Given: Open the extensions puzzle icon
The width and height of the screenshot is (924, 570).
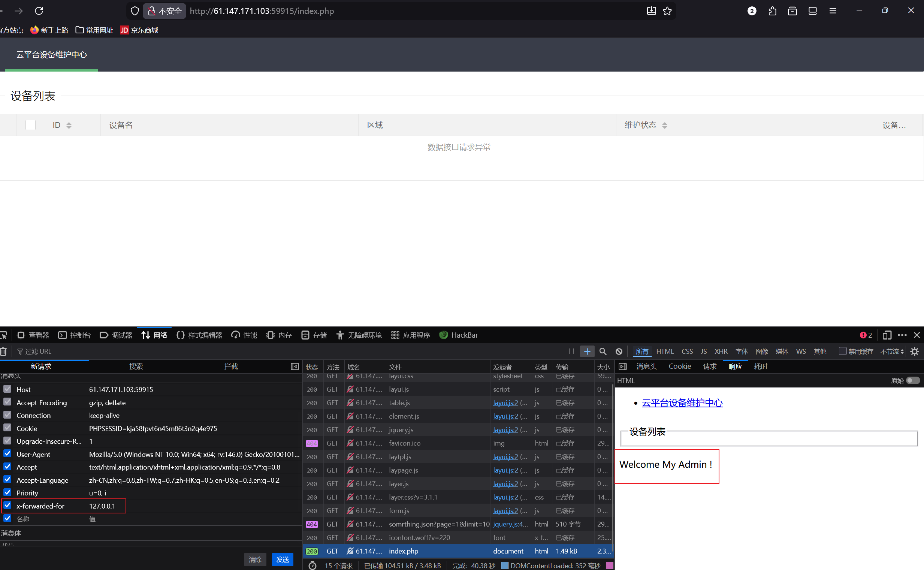Looking at the screenshot, I should (x=772, y=11).
